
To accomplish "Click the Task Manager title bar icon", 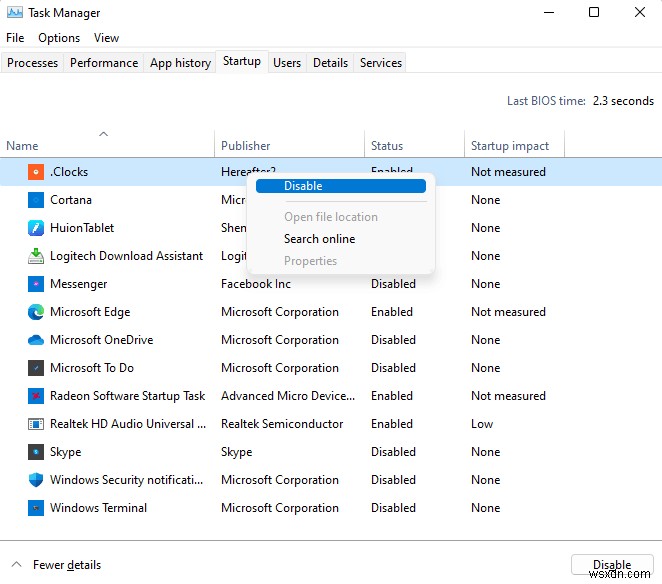I will pos(15,12).
